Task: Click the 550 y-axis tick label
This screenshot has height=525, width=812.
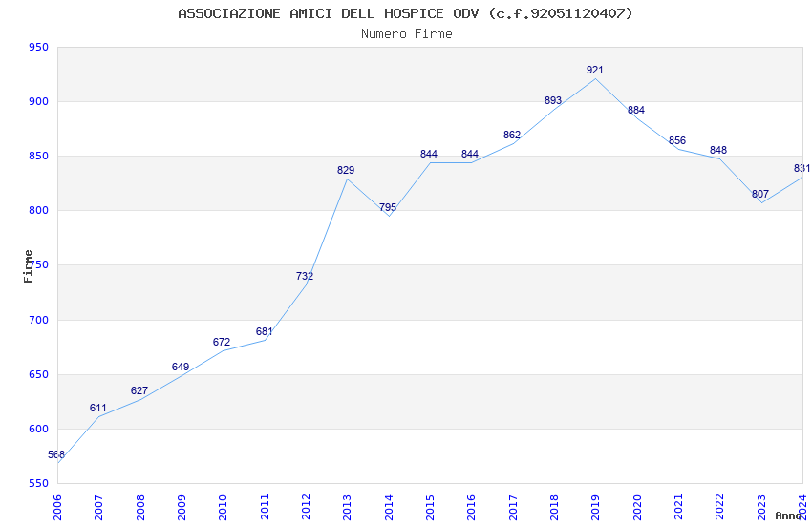Action: pos(39,484)
